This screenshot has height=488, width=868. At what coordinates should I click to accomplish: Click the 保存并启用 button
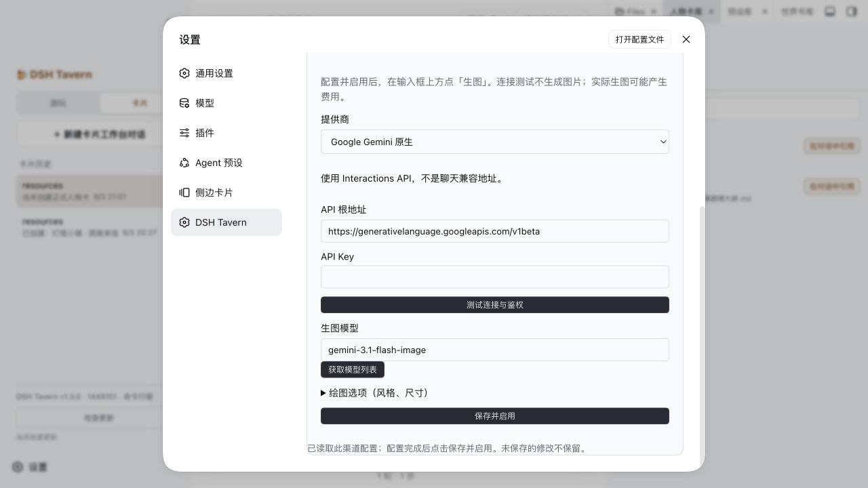pos(495,416)
